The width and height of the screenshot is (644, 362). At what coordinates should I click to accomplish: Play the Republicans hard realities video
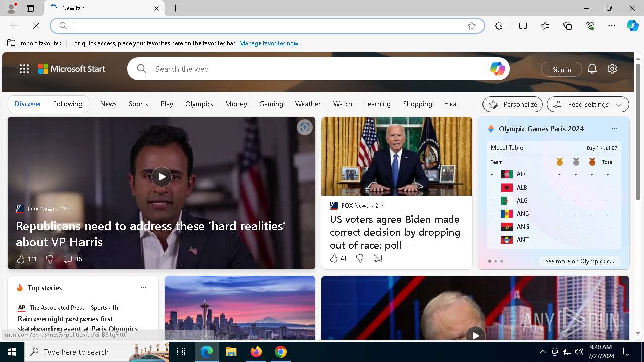(162, 177)
